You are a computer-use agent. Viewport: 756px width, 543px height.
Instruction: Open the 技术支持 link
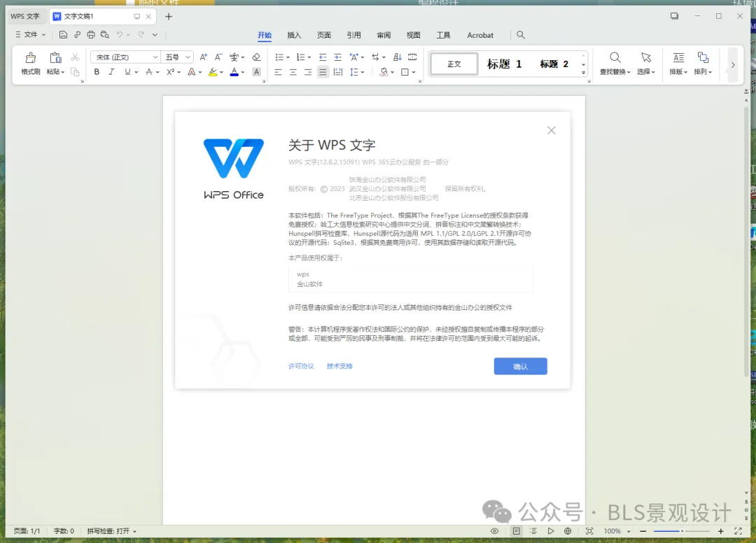pos(339,366)
